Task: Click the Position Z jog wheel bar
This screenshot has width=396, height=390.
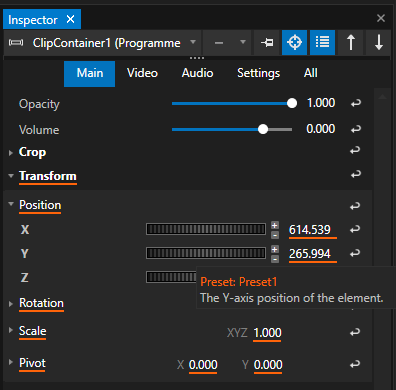Action: pyautogui.click(x=171, y=277)
